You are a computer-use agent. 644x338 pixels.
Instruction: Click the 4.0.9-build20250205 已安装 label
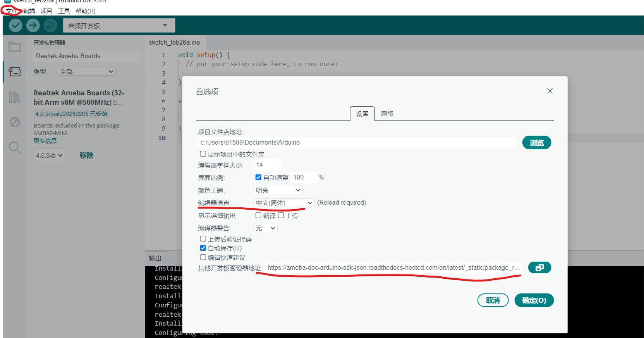(x=72, y=114)
